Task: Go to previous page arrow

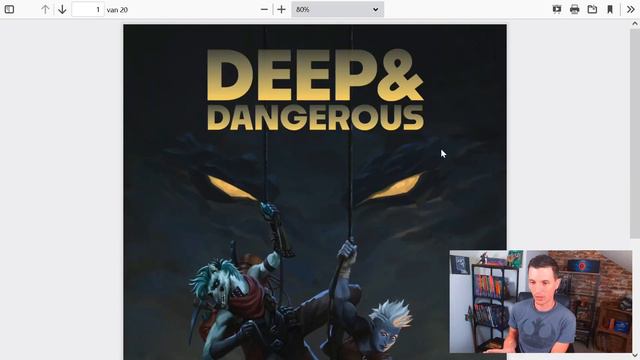Action: coord(45,9)
